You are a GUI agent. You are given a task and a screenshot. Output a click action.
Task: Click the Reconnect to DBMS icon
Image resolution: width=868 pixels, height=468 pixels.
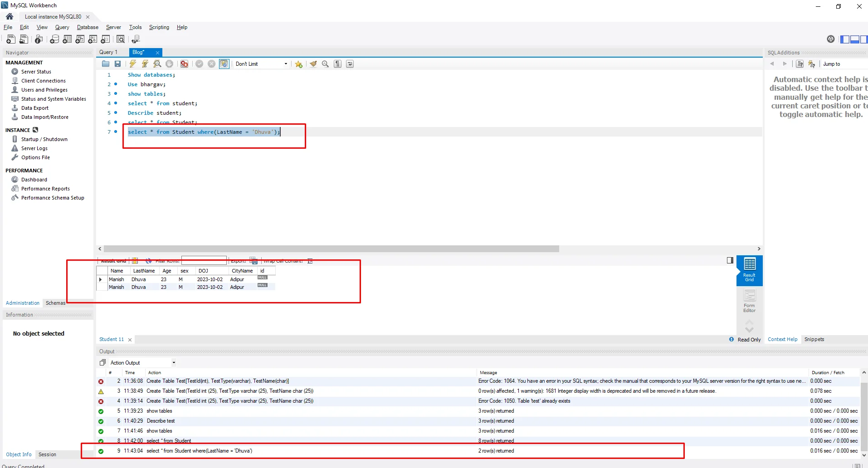point(136,39)
